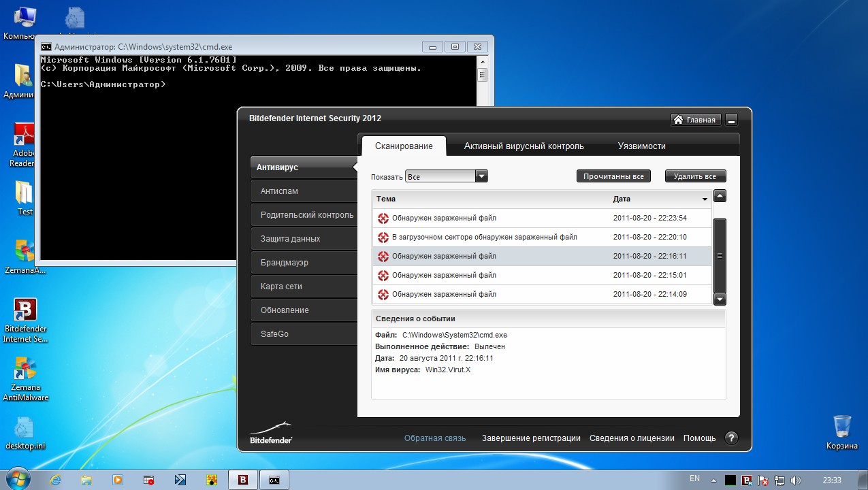
Task: Click the scroll up arrow of event list
Action: click(720, 196)
